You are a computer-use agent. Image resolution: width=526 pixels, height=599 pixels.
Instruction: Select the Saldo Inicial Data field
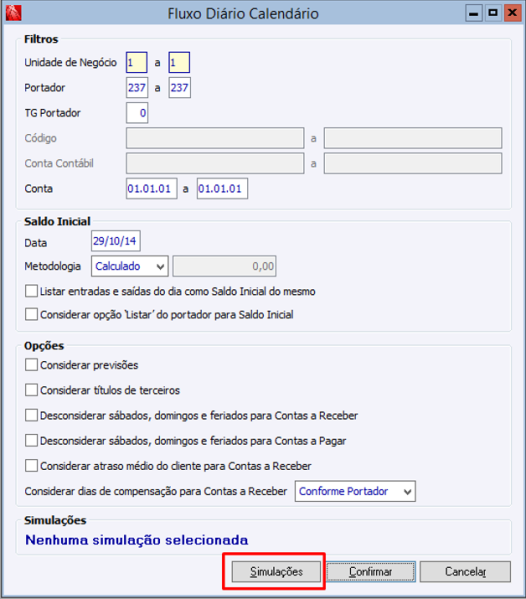pyautogui.click(x=116, y=241)
